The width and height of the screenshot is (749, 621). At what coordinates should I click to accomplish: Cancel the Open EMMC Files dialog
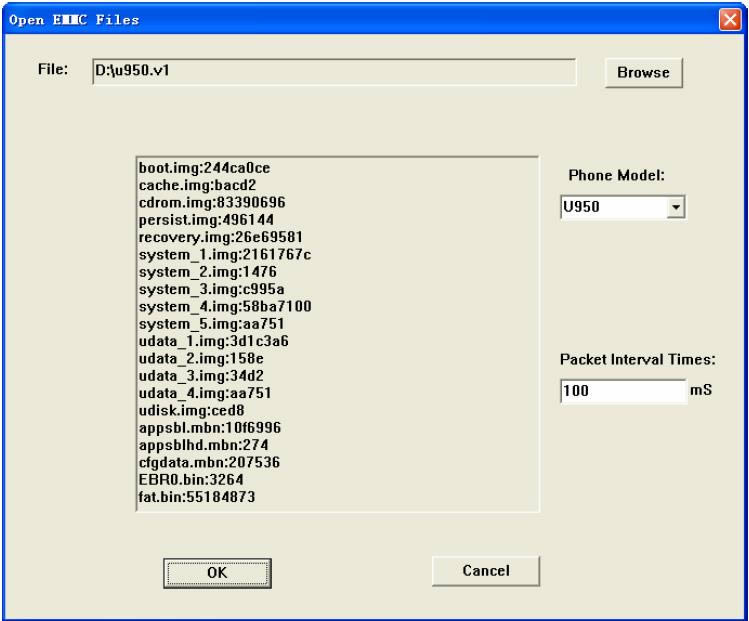coord(486,571)
